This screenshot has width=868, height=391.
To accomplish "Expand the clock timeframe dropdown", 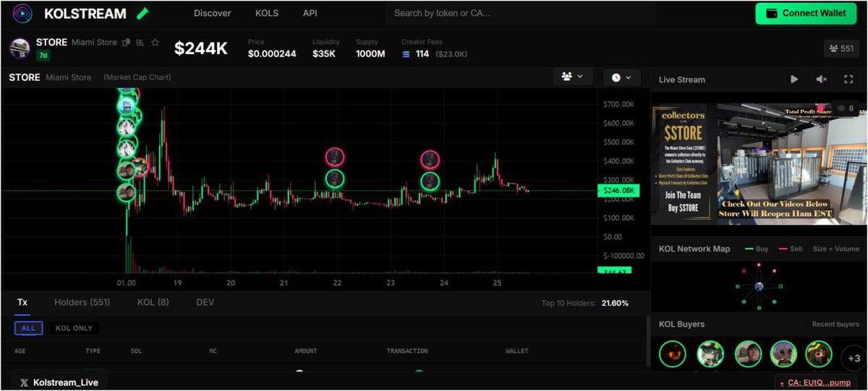I will (x=621, y=77).
